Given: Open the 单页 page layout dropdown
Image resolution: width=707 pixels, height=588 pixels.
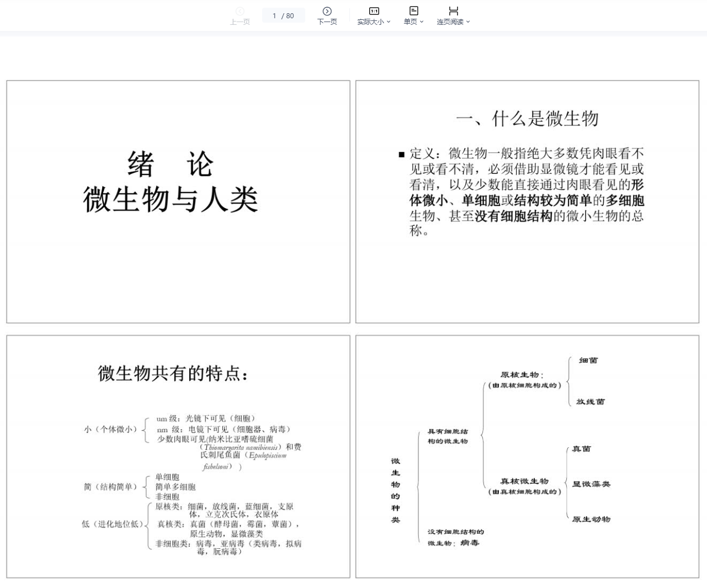Looking at the screenshot, I should [x=422, y=22].
